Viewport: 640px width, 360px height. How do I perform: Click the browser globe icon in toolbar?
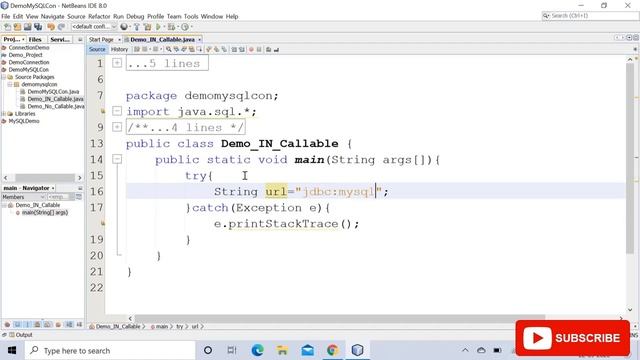(x=124, y=27)
